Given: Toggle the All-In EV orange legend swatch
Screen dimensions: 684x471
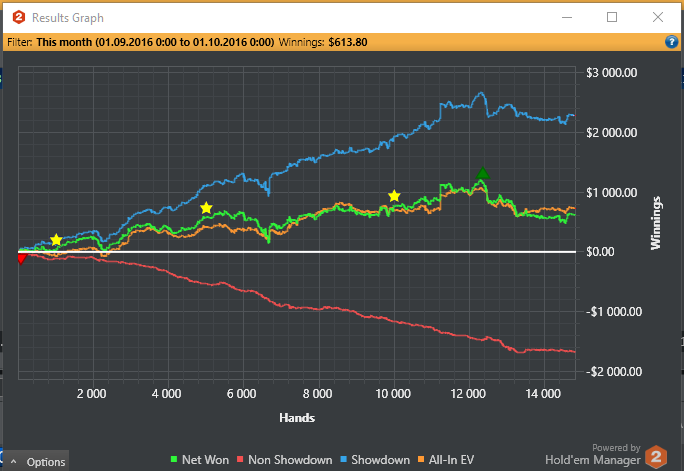Looking at the screenshot, I should 421,459.
